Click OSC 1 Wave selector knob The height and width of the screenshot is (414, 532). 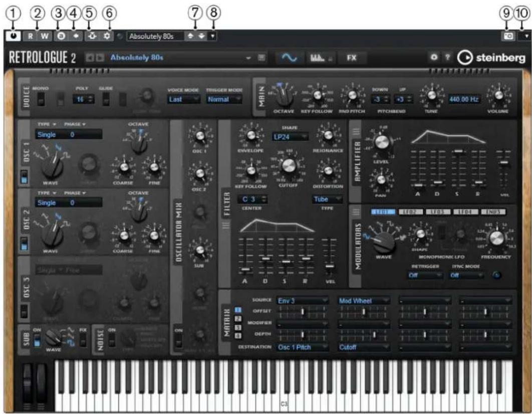point(53,166)
